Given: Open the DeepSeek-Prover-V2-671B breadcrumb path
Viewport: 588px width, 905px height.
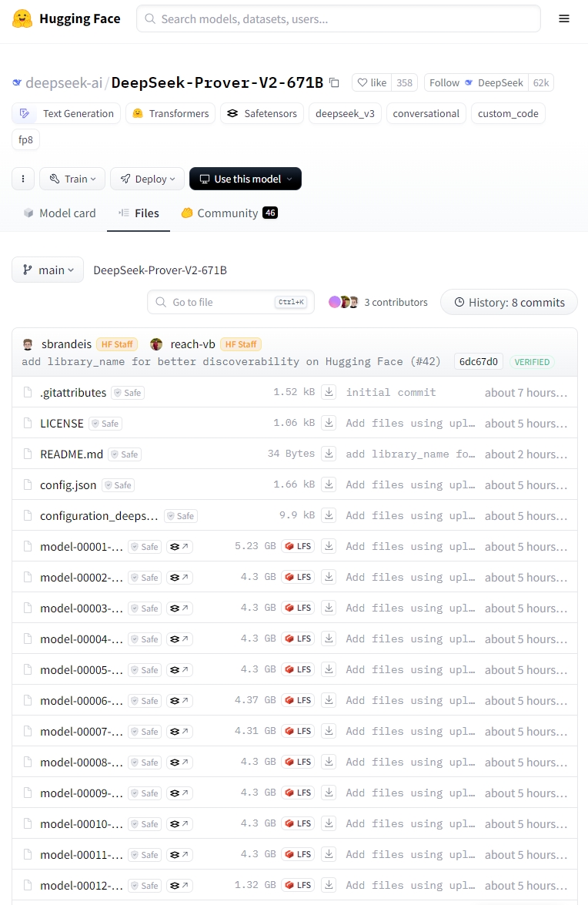Looking at the screenshot, I should click(x=159, y=270).
